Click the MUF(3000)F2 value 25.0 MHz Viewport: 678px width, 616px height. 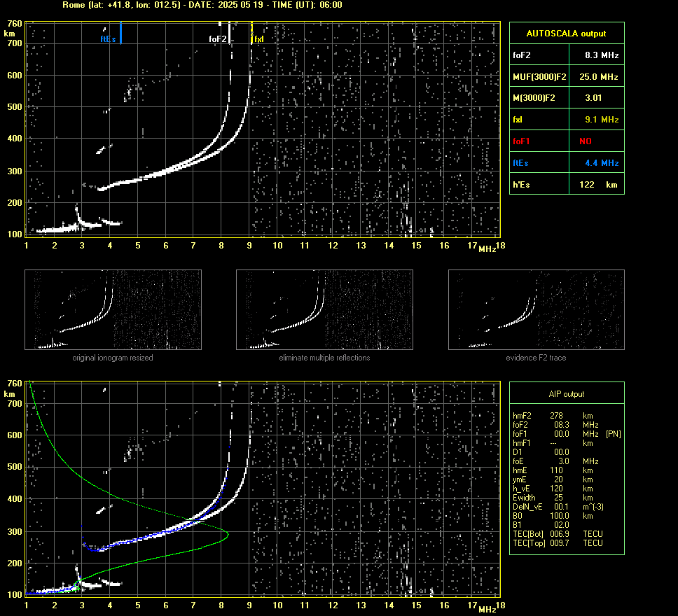[x=598, y=77]
